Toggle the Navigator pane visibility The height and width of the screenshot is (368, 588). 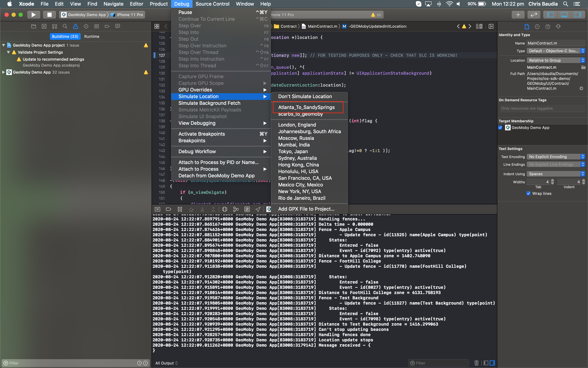pyautogui.click(x=550, y=15)
